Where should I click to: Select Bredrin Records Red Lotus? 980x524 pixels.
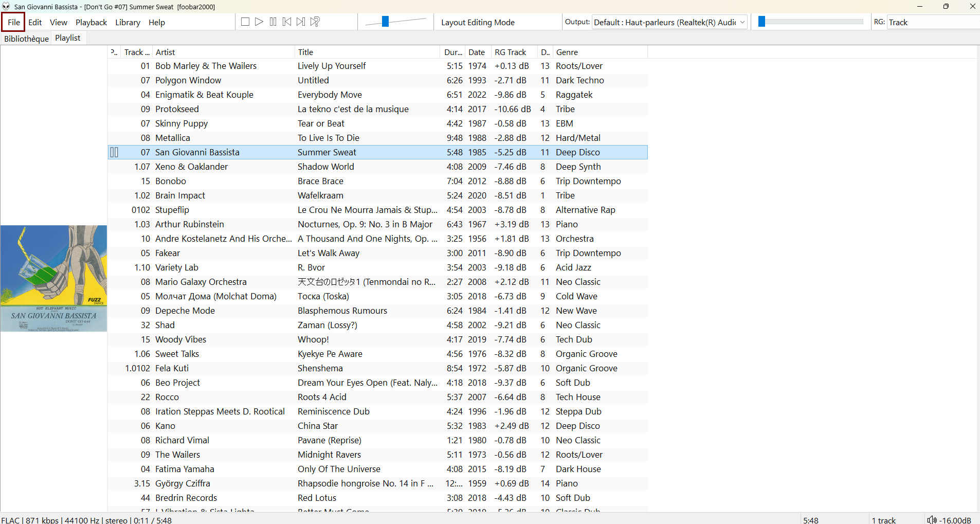377,498
